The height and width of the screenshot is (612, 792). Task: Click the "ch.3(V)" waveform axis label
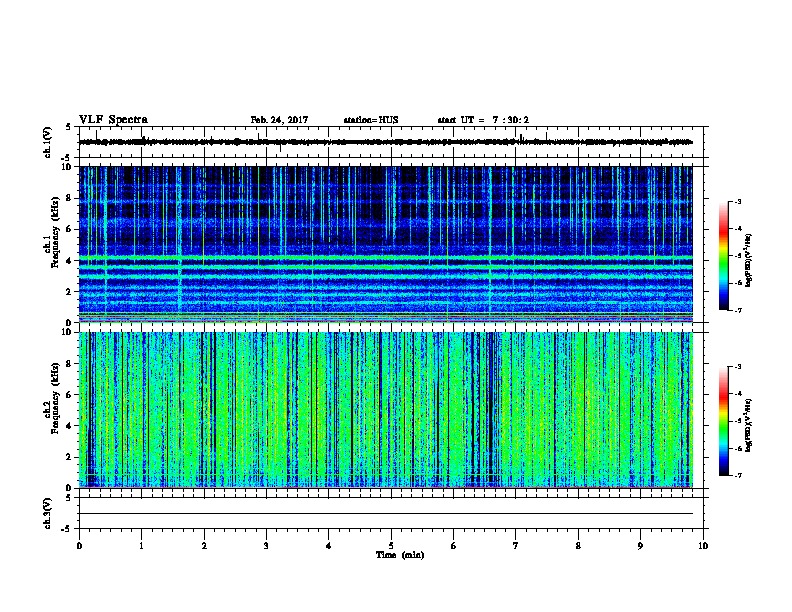click(x=48, y=513)
